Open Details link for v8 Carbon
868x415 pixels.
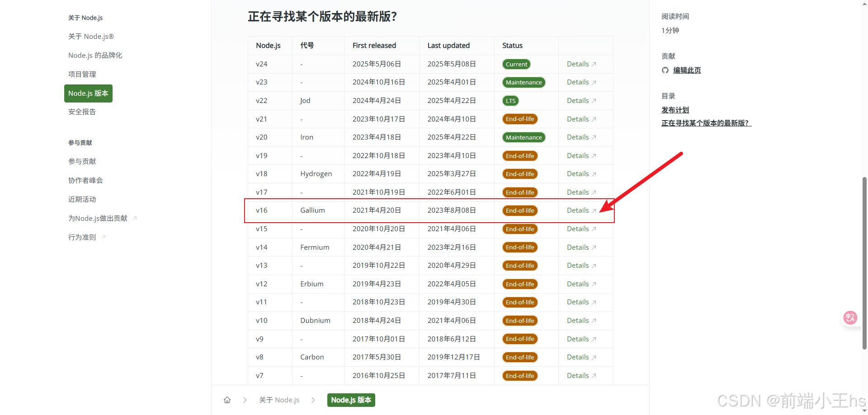coord(581,357)
